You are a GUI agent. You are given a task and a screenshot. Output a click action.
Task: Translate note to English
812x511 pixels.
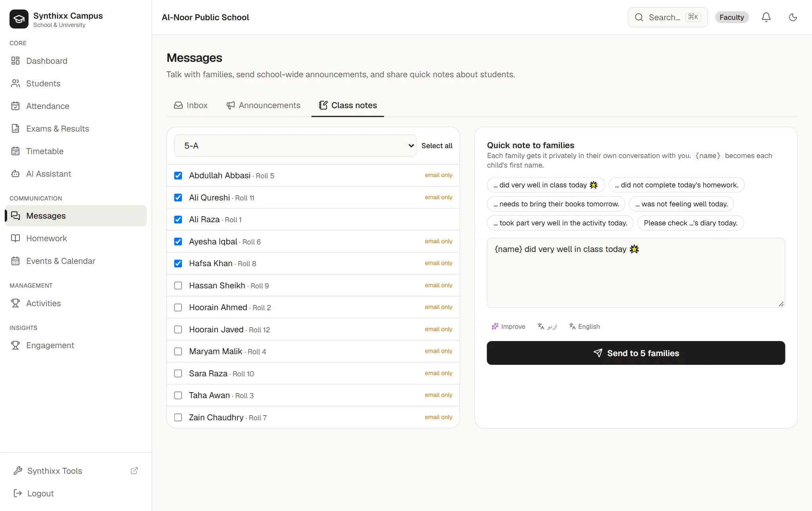[x=585, y=326]
